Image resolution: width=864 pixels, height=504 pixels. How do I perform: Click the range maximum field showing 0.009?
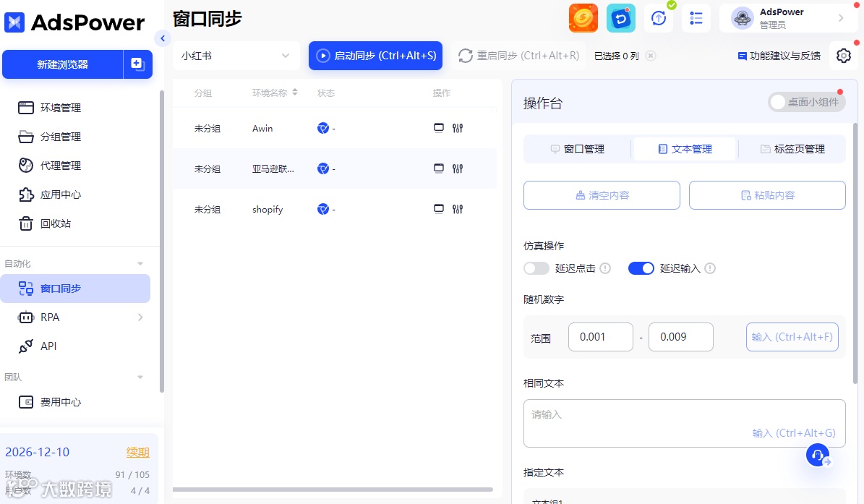pyautogui.click(x=680, y=336)
